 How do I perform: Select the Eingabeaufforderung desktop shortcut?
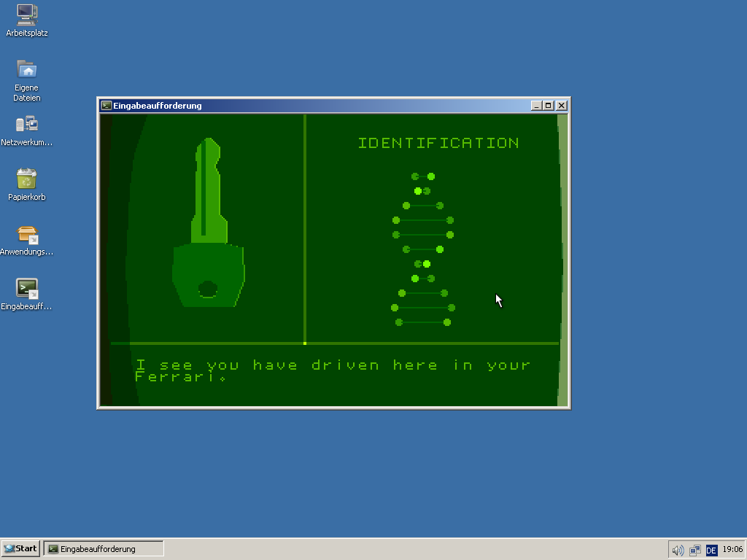pyautogui.click(x=27, y=289)
